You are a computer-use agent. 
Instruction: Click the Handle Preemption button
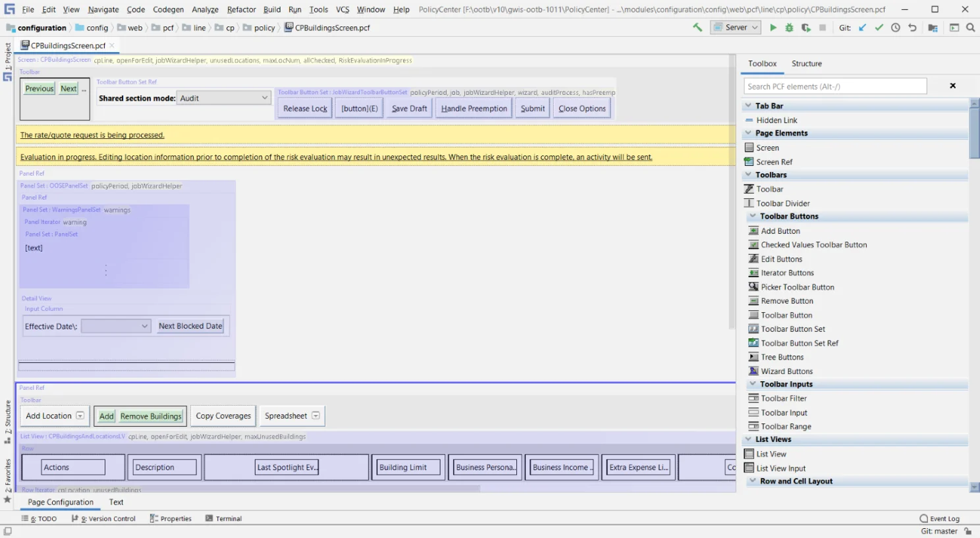point(474,109)
